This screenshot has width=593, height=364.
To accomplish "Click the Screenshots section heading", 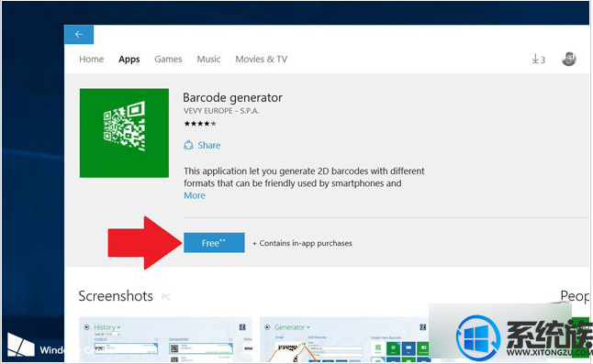I will 116,296.
